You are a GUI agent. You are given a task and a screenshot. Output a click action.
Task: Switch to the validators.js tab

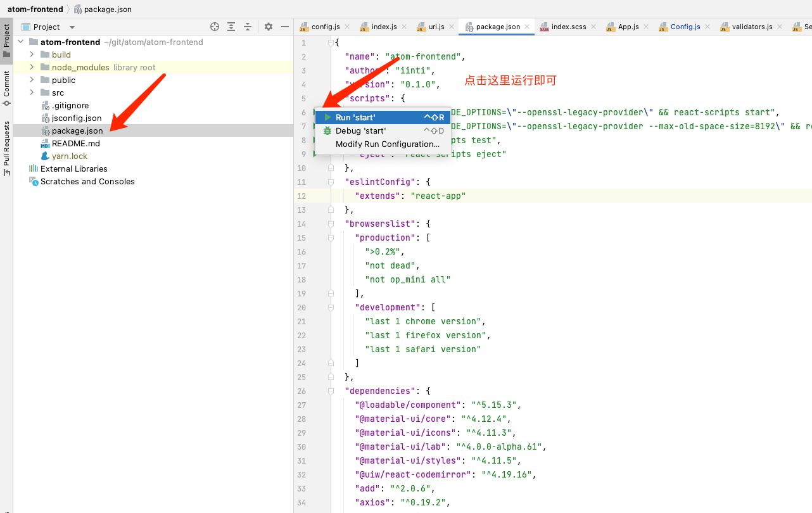[x=752, y=27]
